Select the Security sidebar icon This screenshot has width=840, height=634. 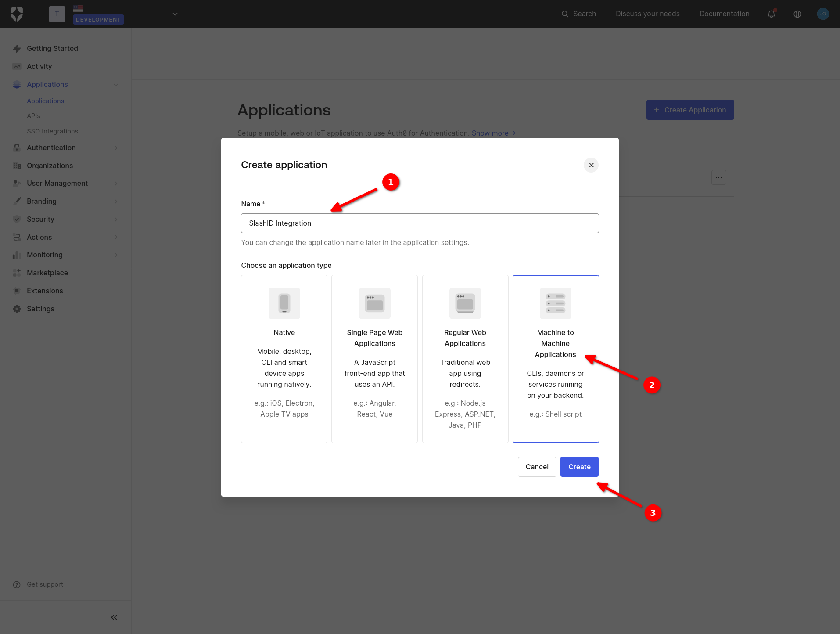point(17,219)
